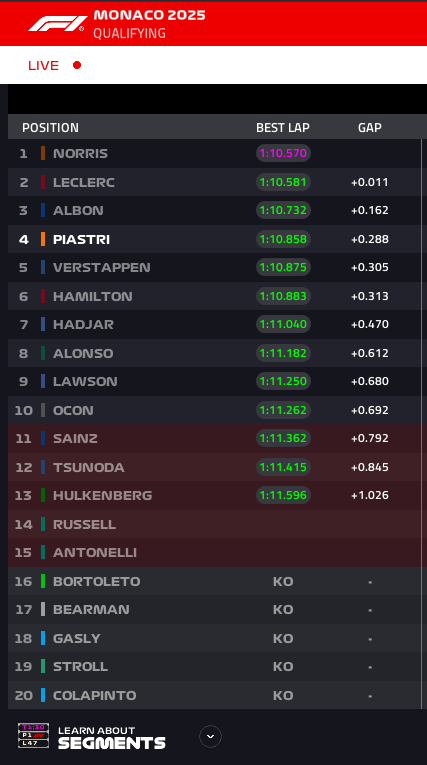
Task: Click the BEST LAP column header
Action: coord(283,127)
